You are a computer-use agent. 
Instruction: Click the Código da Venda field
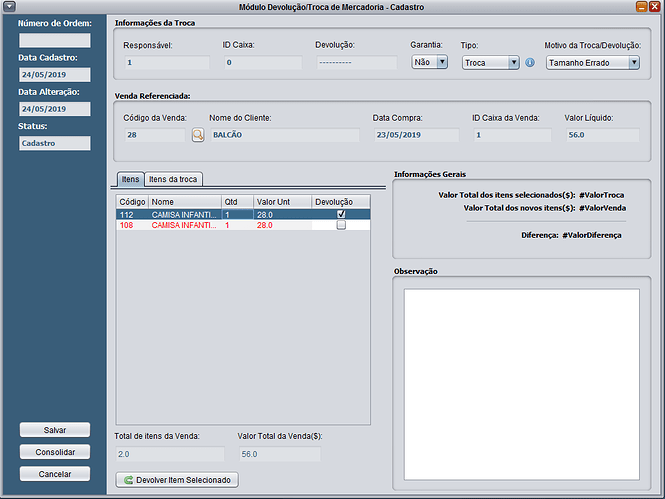point(155,135)
